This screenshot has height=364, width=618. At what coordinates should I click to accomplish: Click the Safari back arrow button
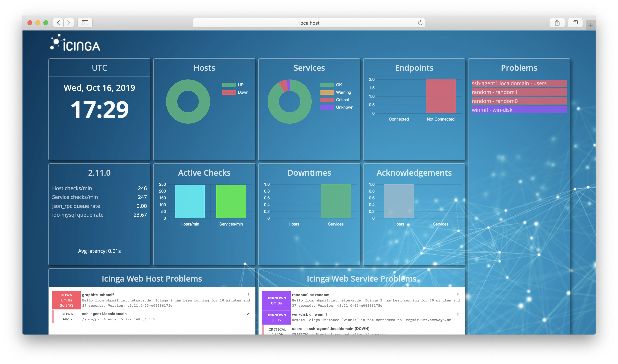click(x=58, y=23)
